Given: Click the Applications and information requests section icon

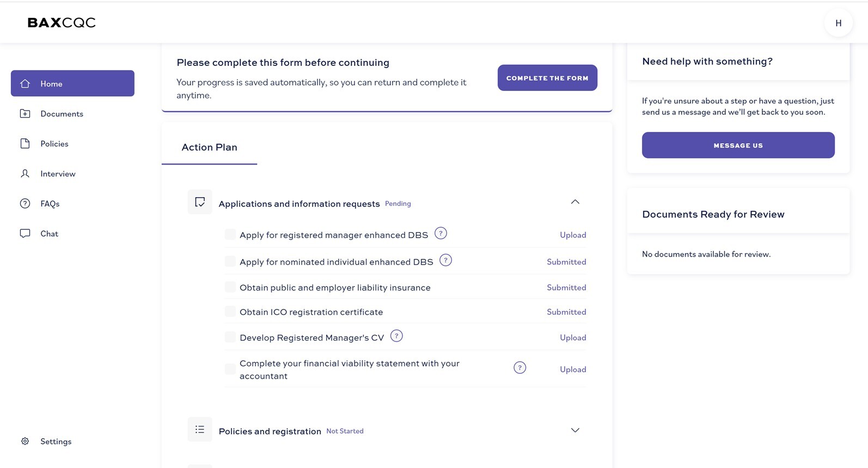Looking at the screenshot, I should tap(200, 202).
